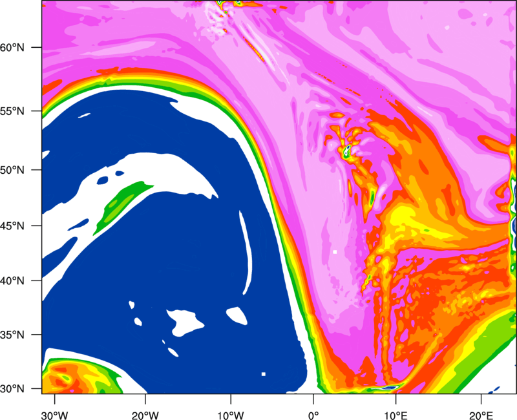Click the 60°N latitude label
This screenshot has width=517, height=420.
coord(12,47)
